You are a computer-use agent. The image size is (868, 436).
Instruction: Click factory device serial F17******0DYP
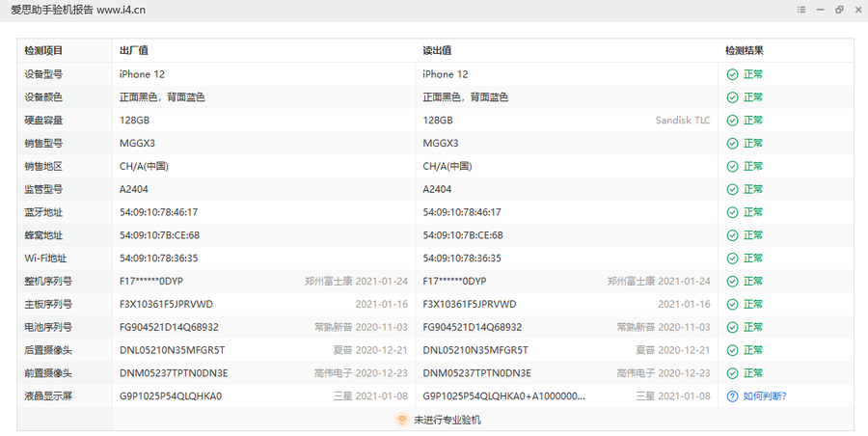151,282
